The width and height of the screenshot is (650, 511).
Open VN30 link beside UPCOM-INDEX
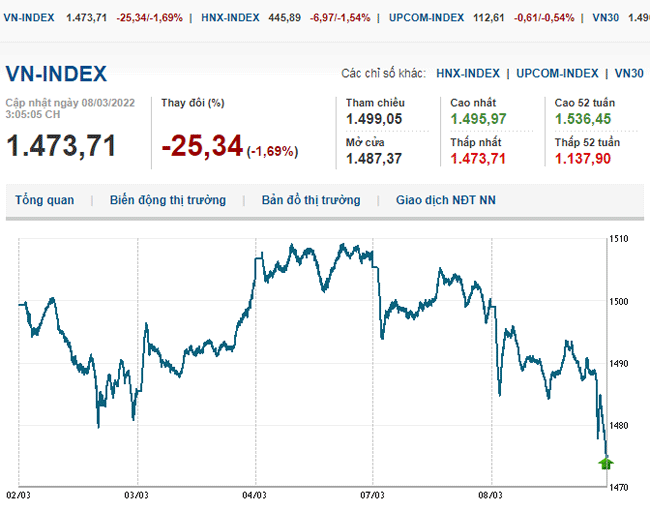(629, 73)
